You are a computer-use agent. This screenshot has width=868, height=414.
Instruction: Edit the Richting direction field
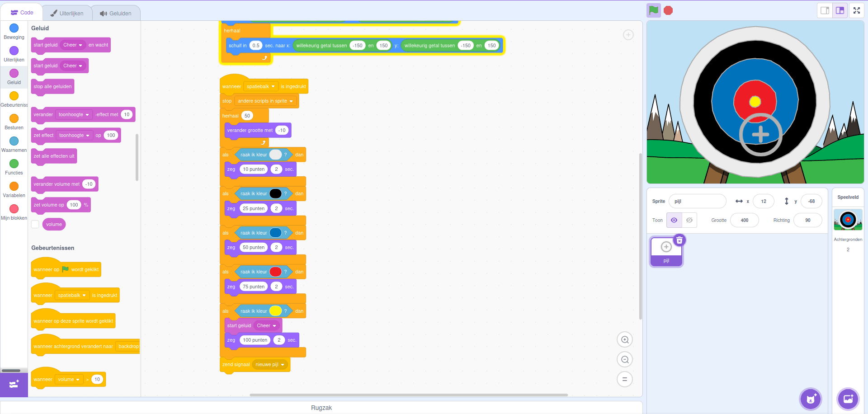point(808,220)
